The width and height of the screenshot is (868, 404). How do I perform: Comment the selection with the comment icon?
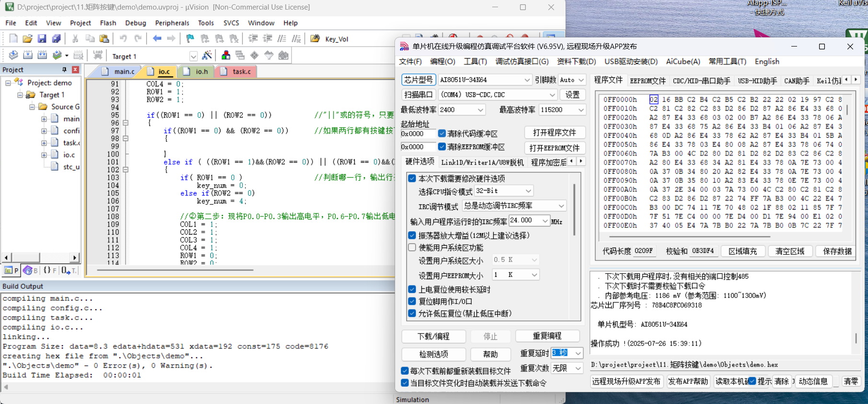coord(282,38)
